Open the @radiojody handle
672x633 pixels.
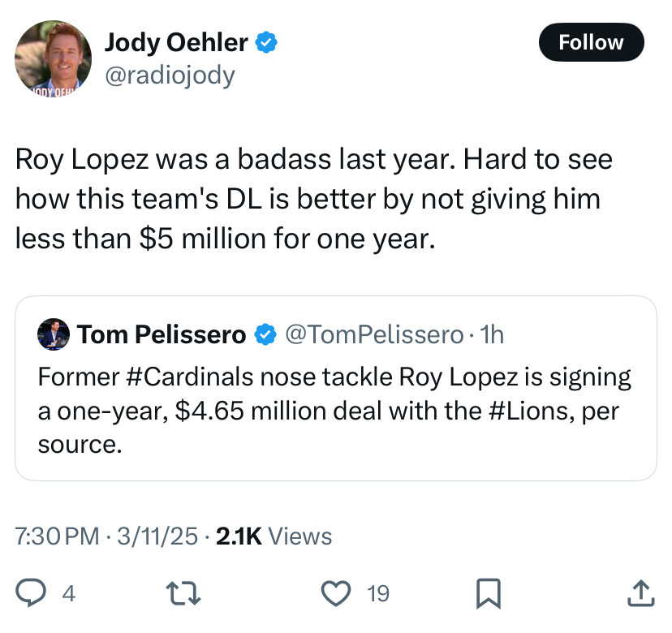pos(170,75)
